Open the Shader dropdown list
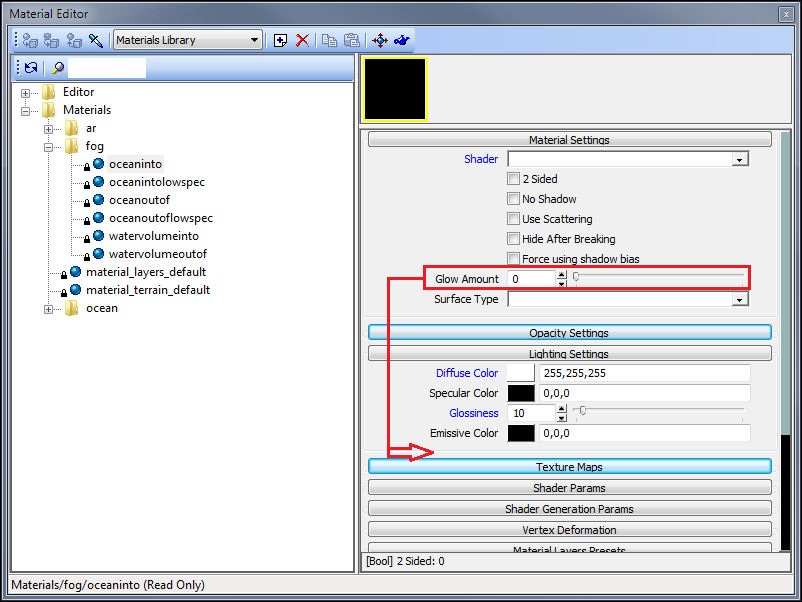 pyautogui.click(x=739, y=160)
